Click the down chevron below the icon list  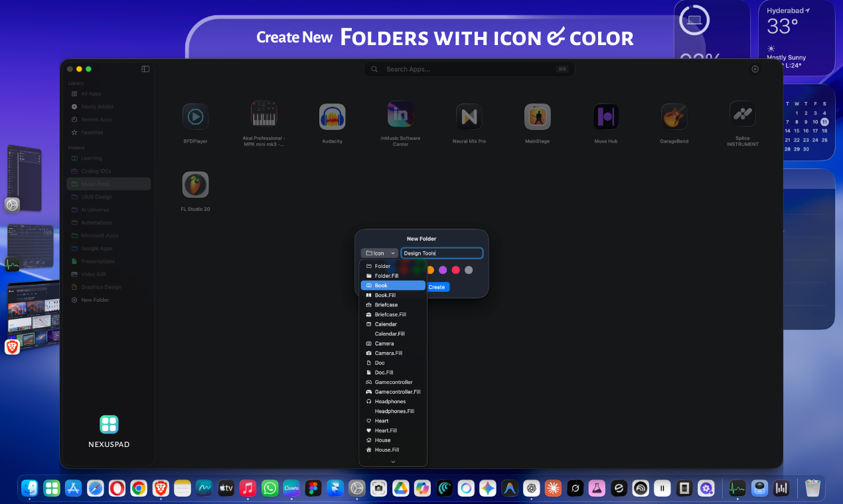tap(393, 462)
